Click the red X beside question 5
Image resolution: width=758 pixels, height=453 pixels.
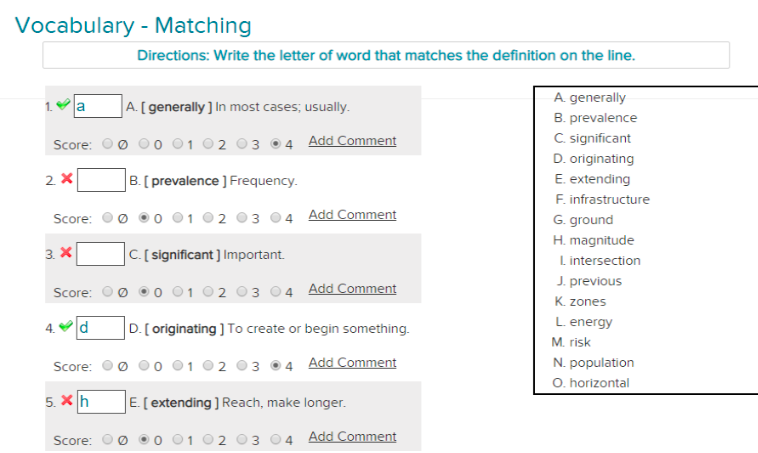[x=66, y=401]
